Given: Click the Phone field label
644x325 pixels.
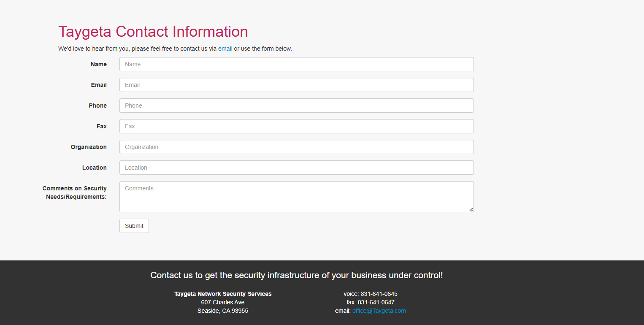Looking at the screenshot, I should coord(98,106).
